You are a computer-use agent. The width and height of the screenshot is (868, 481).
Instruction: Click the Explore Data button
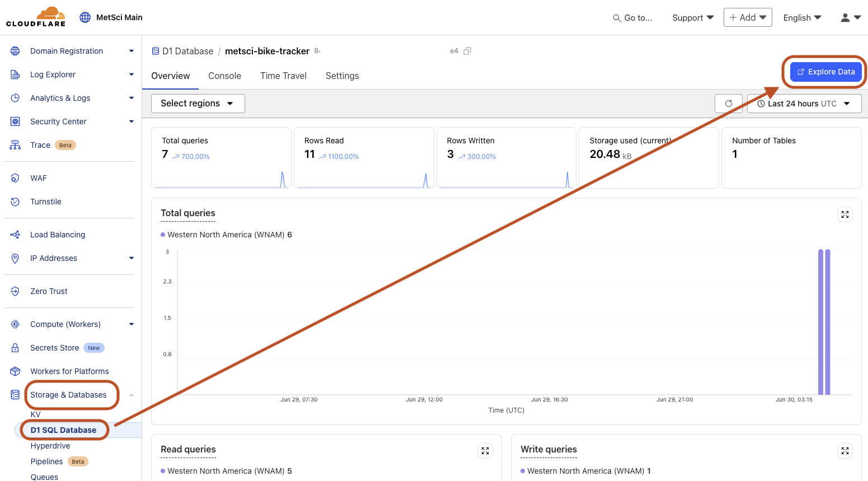[825, 72]
